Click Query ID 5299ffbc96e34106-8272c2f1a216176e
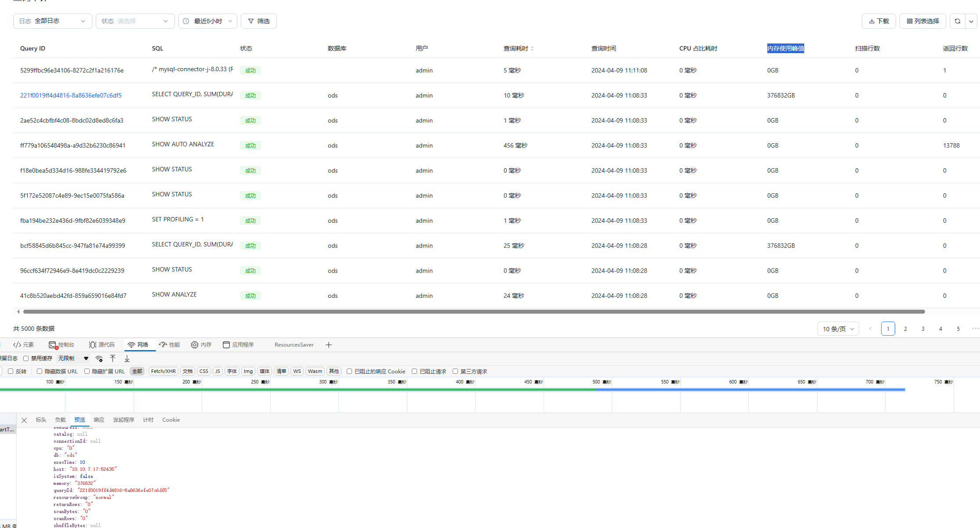The width and height of the screenshot is (980, 528). pos(72,70)
